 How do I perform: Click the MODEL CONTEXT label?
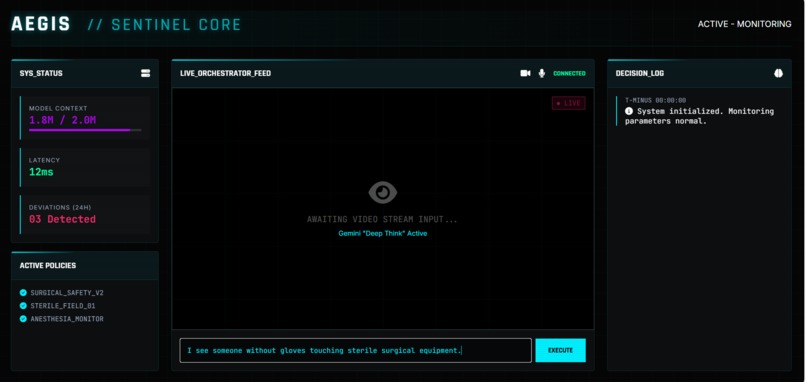pos(58,108)
